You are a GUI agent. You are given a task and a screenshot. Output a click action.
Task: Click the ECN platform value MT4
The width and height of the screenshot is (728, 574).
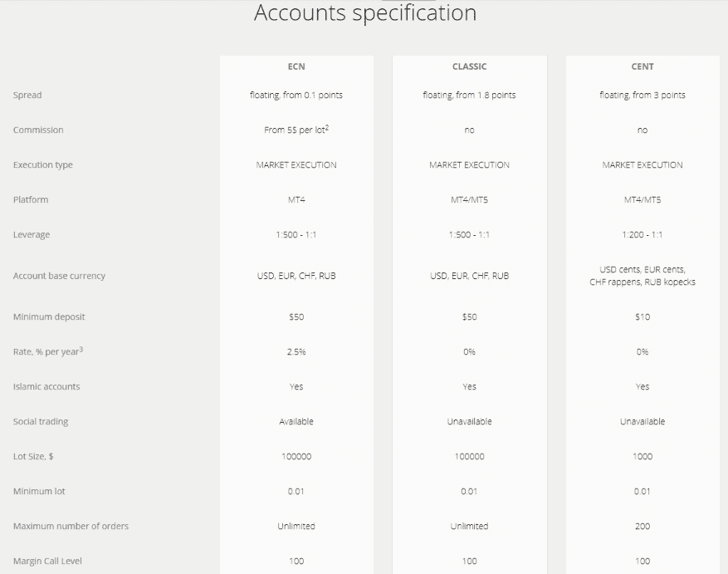point(296,200)
